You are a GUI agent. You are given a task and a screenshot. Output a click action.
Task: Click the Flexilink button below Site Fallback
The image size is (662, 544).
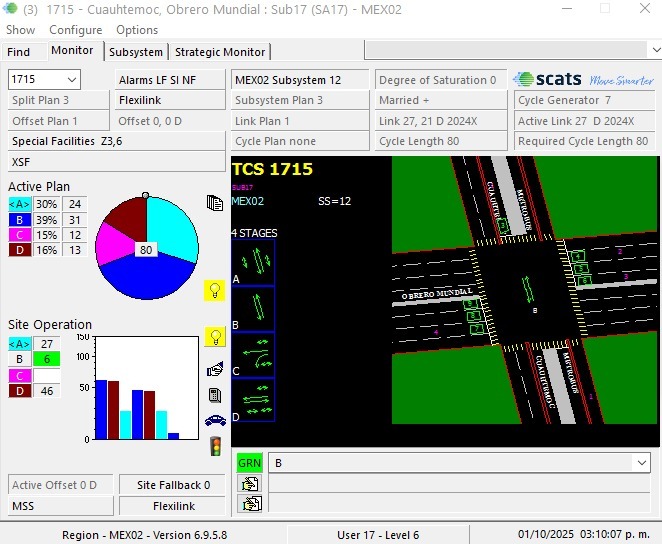point(172,506)
